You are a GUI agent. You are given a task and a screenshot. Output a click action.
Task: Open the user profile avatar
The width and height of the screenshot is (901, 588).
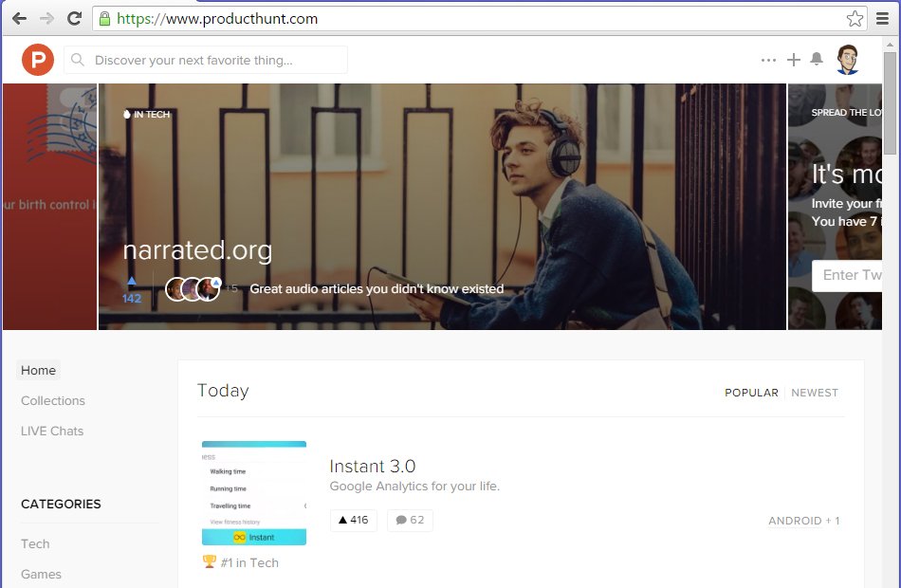click(848, 59)
